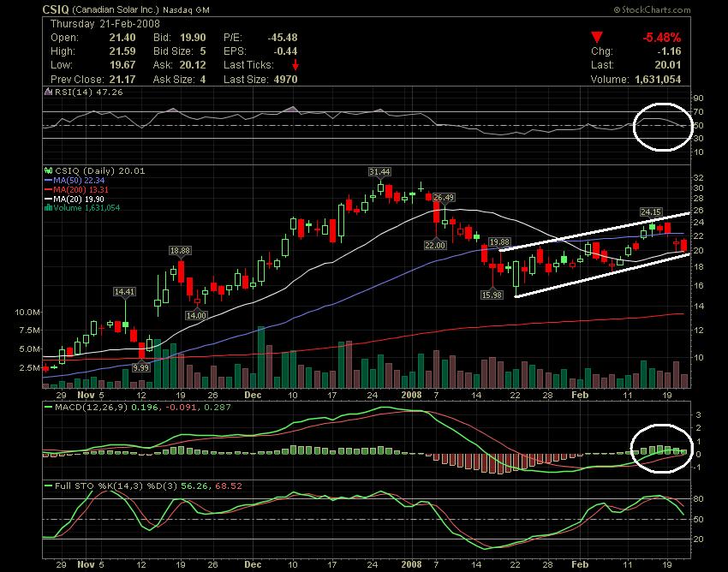This screenshot has height=572, width=728.
Task: Click the 26.49 price label on chart
Action: coord(444,197)
